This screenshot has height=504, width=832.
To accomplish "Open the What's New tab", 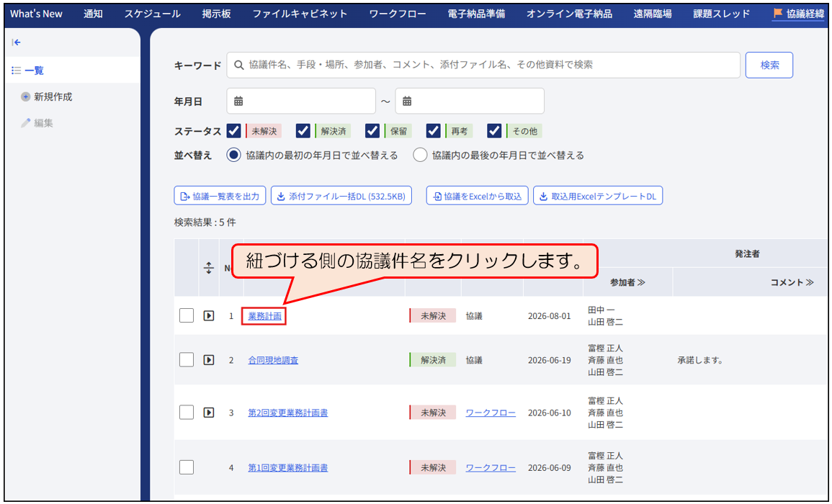I will coord(36,14).
